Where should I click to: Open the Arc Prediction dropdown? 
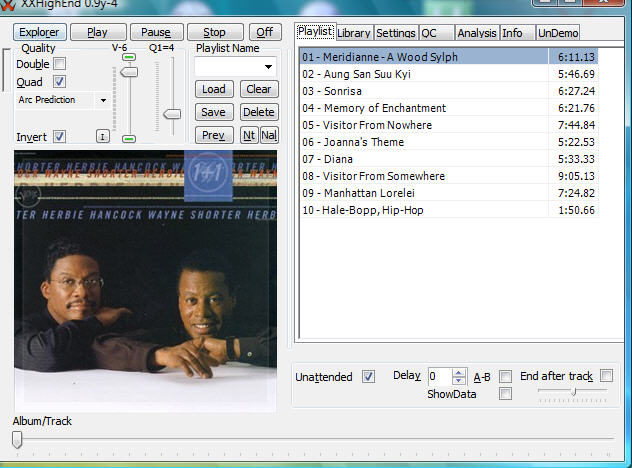(103, 100)
